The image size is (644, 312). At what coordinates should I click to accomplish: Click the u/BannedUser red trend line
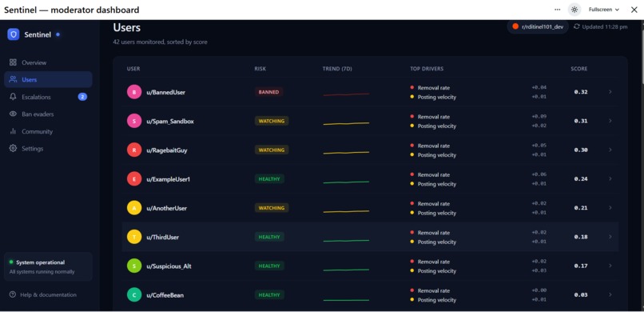point(346,94)
